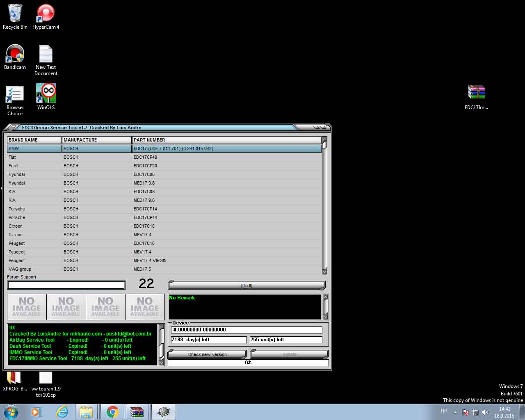Select the EDC17Im... archive on desktop
Image resolution: width=525 pixels, height=420 pixels.
[476, 97]
